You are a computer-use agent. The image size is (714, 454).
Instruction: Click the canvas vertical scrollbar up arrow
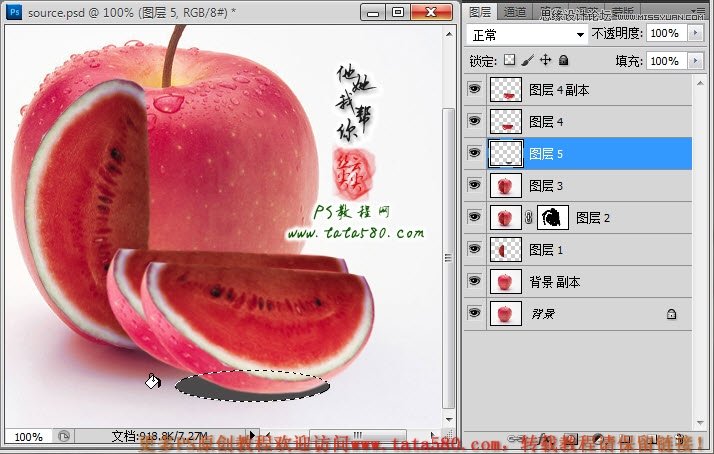[449, 34]
